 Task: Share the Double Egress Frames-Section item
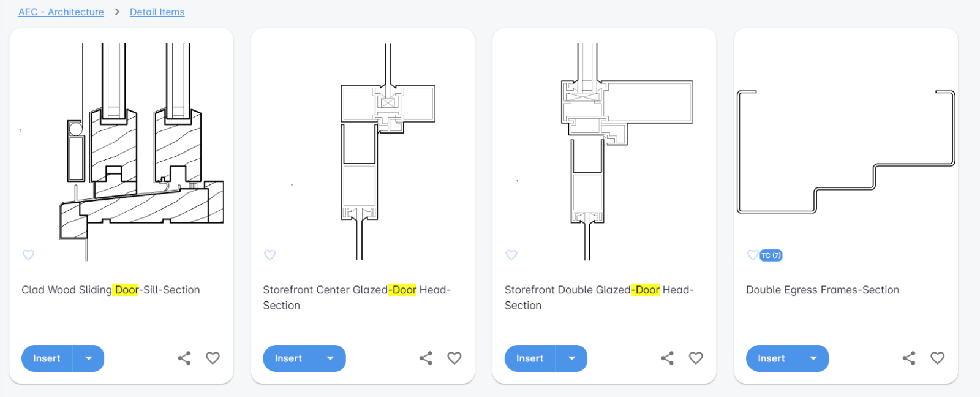pos(909,358)
